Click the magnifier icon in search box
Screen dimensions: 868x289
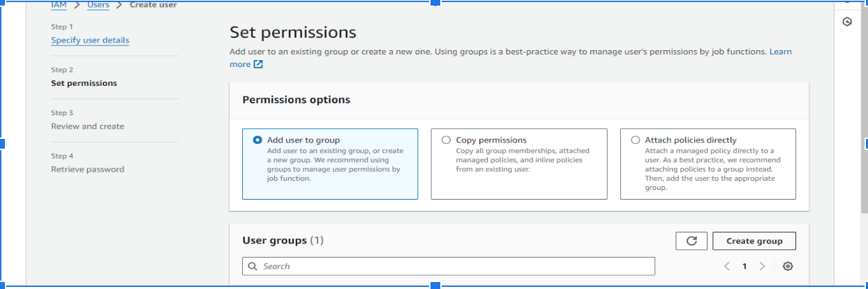(x=253, y=266)
